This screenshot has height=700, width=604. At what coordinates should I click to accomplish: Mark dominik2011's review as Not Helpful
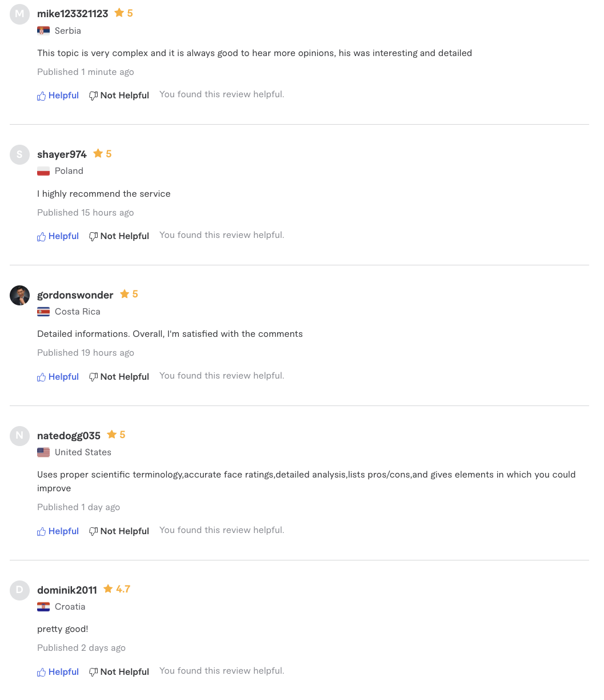point(119,672)
